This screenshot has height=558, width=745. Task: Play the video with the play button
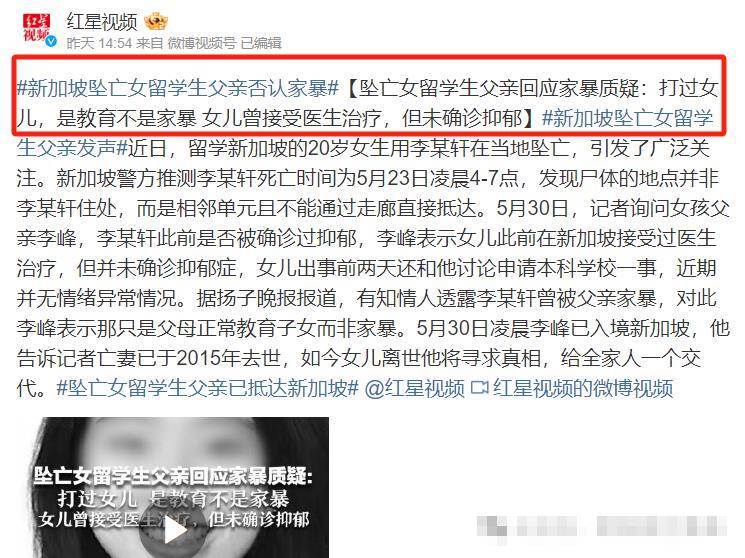pyautogui.click(x=174, y=531)
